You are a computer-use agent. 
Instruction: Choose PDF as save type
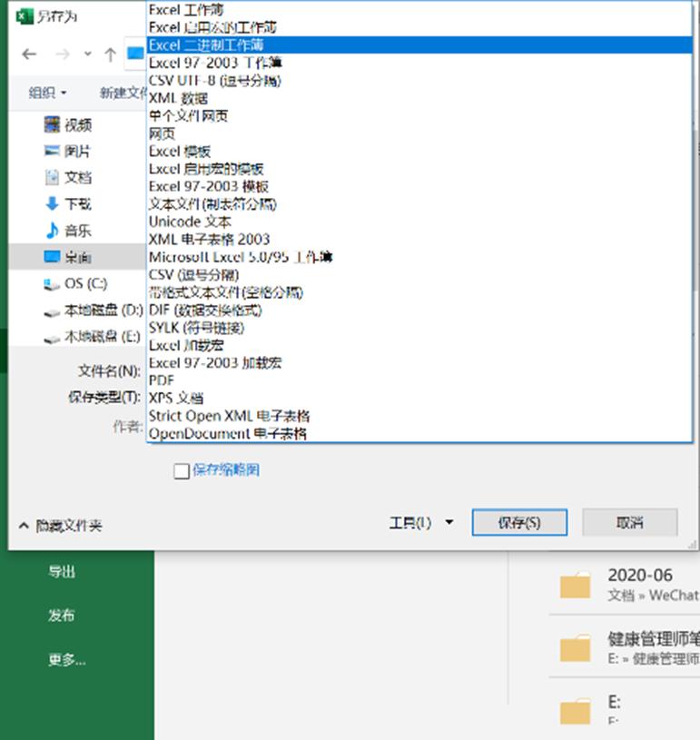(419, 380)
